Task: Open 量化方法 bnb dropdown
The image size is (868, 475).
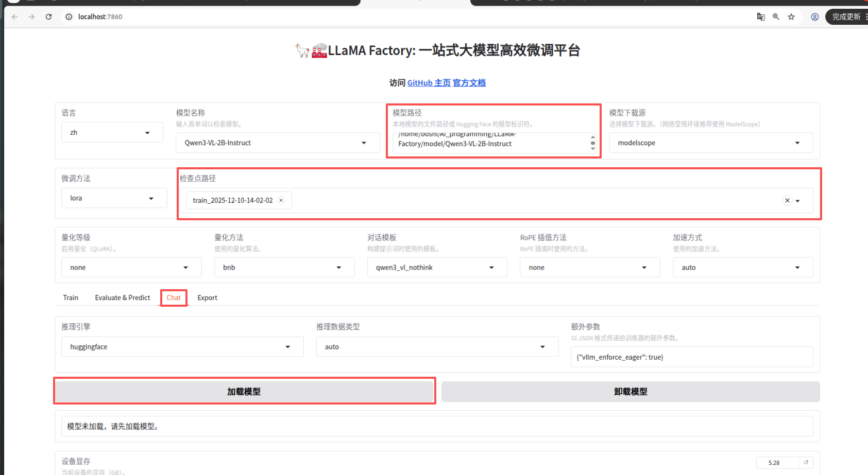Action: tap(284, 268)
